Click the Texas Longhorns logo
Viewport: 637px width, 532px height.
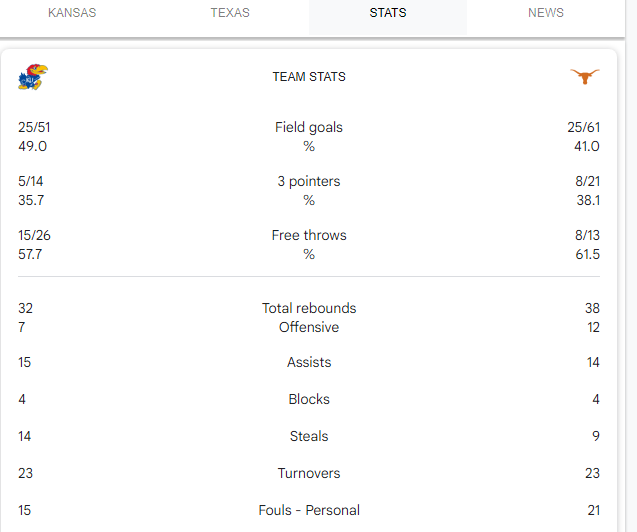(x=585, y=77)
